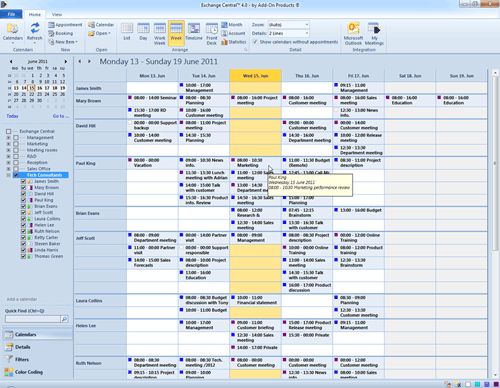Open the Details navigation pane
The image size is (500, 388).
tap(38, 347)
